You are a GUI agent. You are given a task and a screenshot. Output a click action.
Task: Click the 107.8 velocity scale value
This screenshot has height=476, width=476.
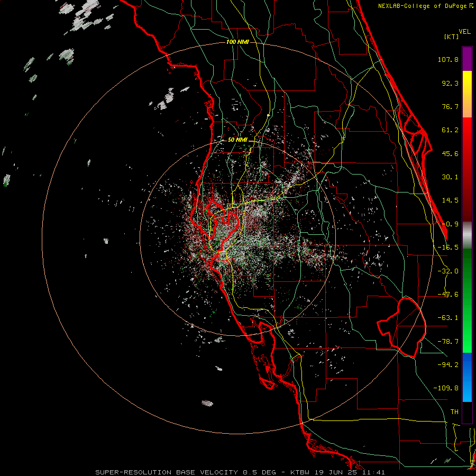(x=448, y=59)
